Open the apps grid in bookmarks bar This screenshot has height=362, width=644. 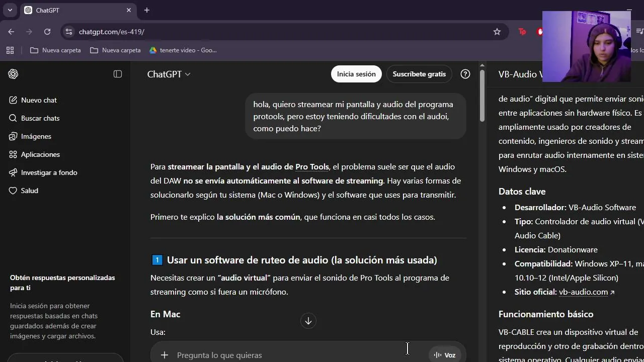point(10,50)
